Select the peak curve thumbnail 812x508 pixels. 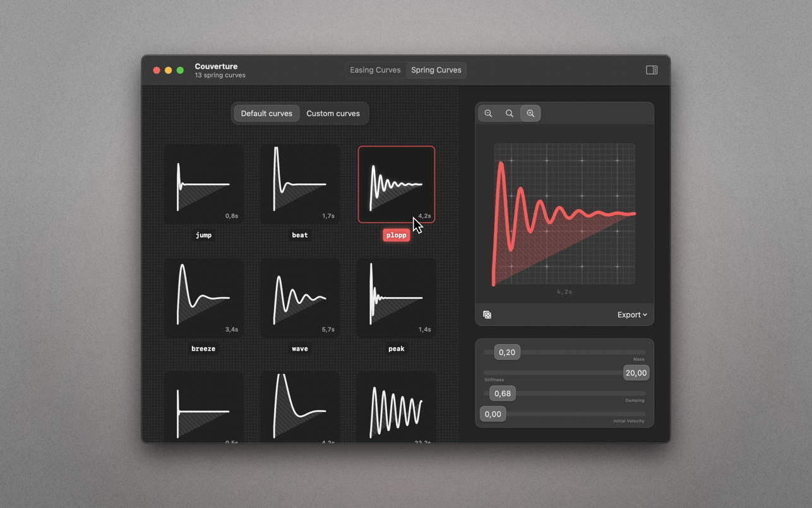(x=397, y=298)
